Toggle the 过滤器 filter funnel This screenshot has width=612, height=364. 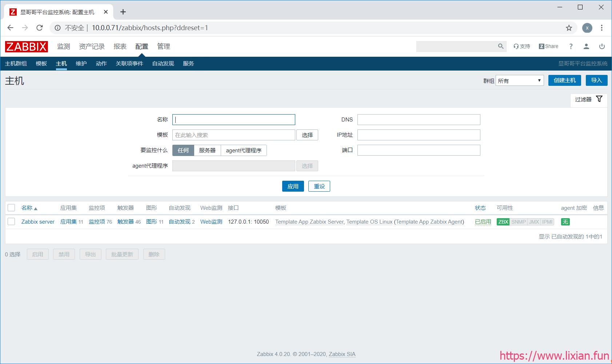click(599, 99)
